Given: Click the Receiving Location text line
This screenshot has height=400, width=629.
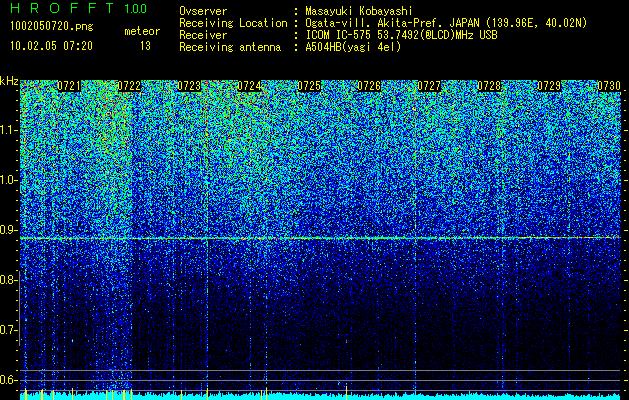Looking at the screenshot, I should (x=383, y=23).
